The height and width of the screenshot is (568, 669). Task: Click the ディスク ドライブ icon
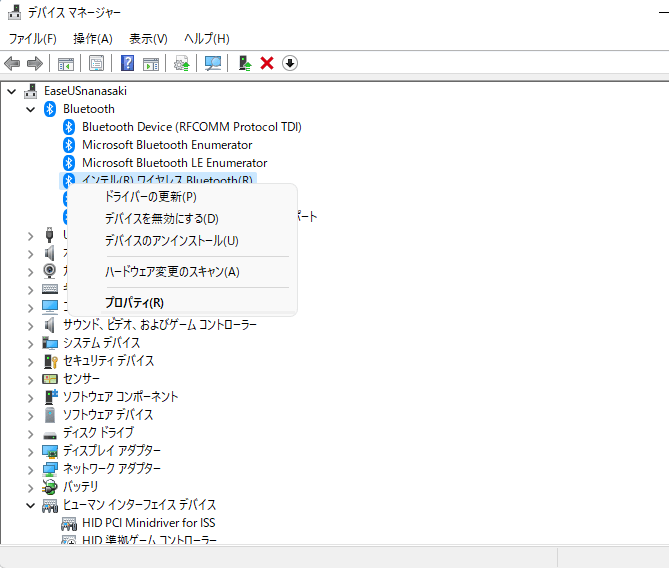click(x=50, y=435)
